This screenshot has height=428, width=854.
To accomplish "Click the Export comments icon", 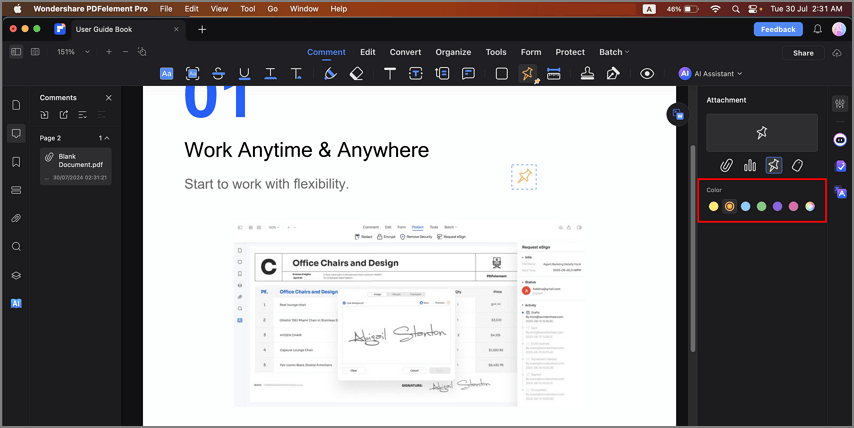I will [63, 114].
